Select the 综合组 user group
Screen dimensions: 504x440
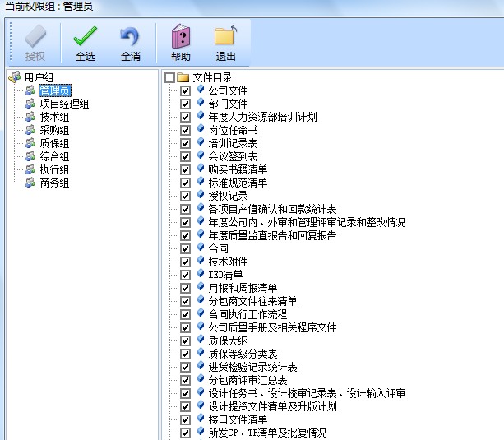pyautogui.click(x=54, y=156)
